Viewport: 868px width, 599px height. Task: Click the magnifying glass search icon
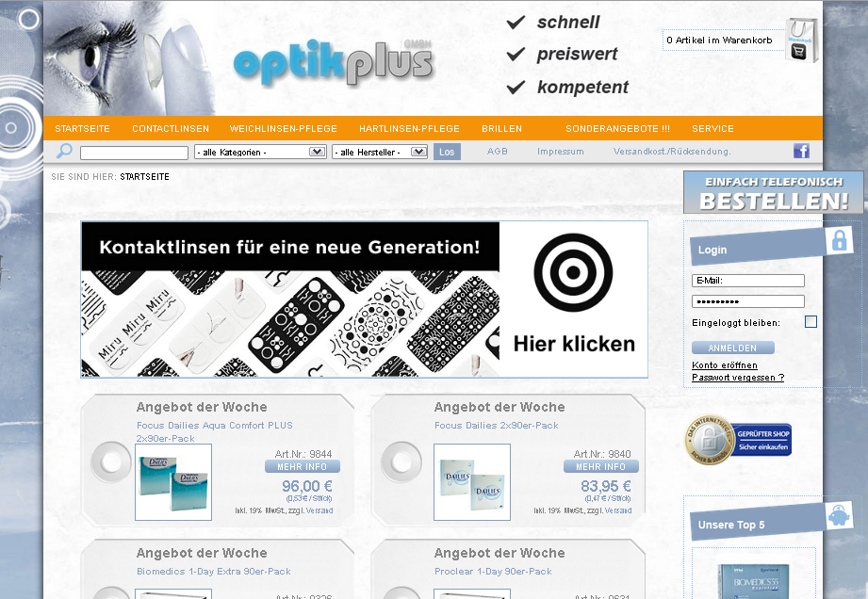click(x=65, y=151)
